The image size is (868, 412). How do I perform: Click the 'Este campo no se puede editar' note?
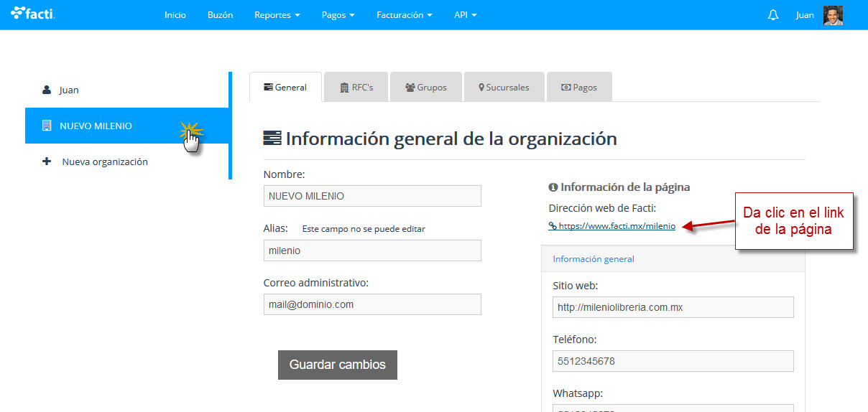click(x=364, y=229)
